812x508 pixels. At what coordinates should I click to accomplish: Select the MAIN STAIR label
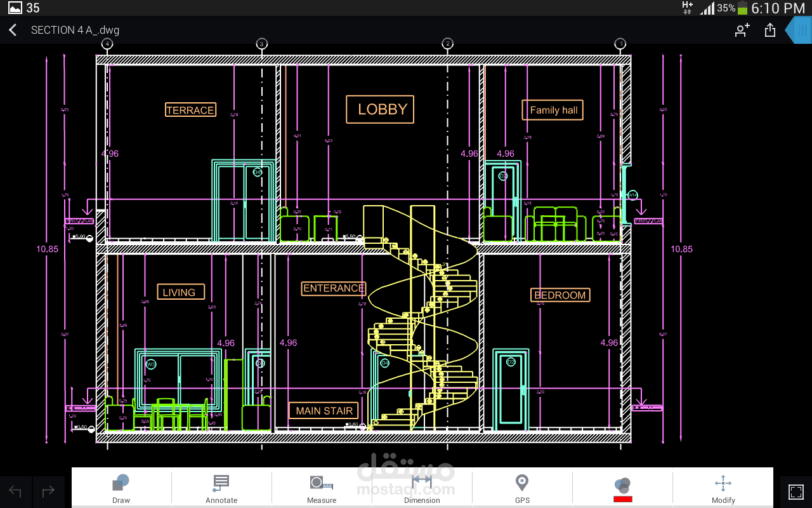point(324,411)
